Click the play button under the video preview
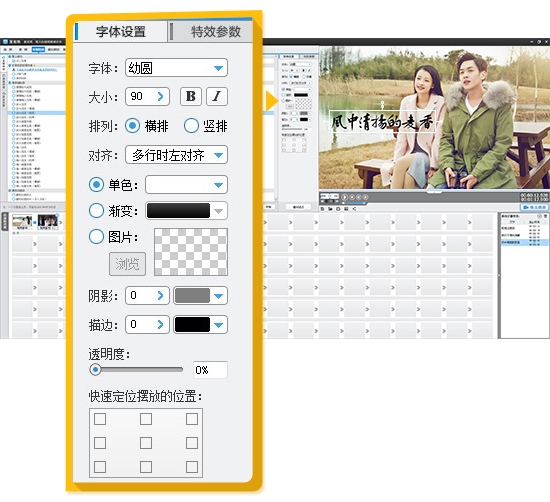 pyautogui.click(x=344, y=197)
